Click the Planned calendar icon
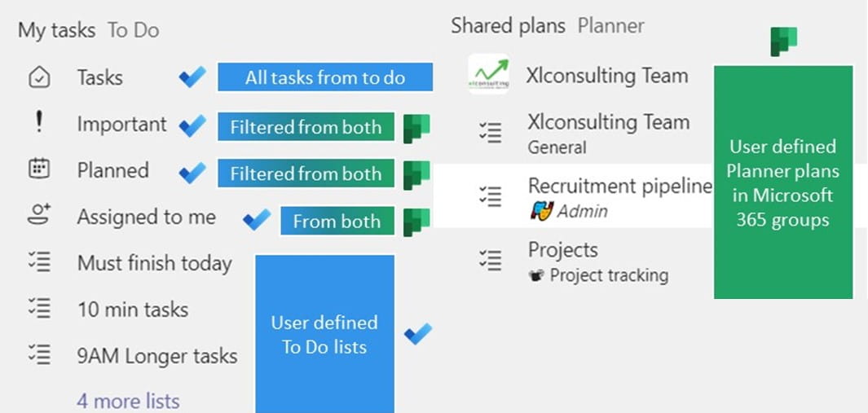 point(39,169)
